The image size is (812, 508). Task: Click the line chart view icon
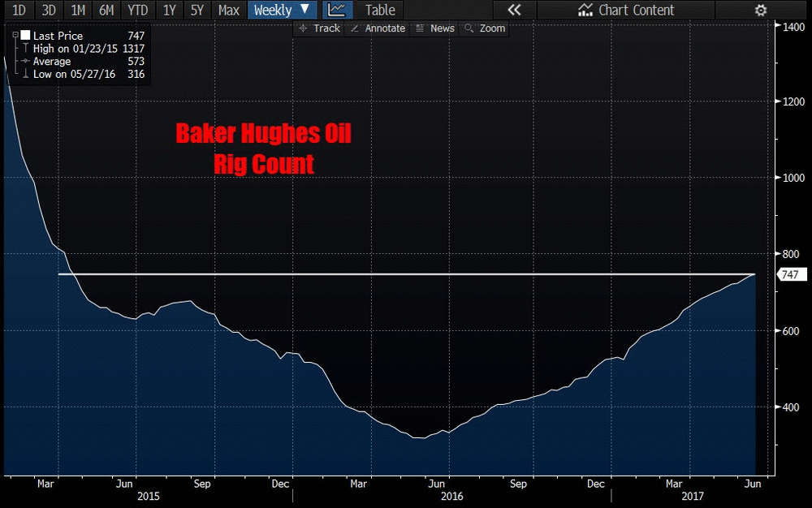337,10
